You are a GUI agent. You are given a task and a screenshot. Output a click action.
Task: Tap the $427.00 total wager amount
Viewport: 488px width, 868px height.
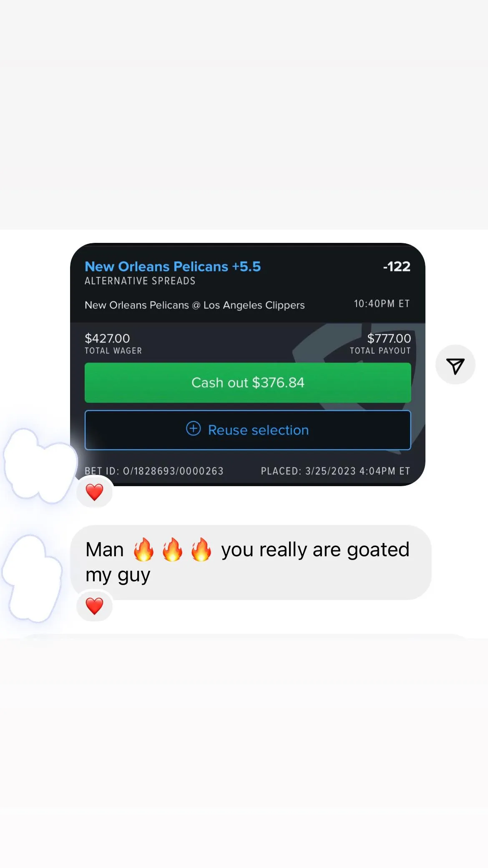[107, 338]
